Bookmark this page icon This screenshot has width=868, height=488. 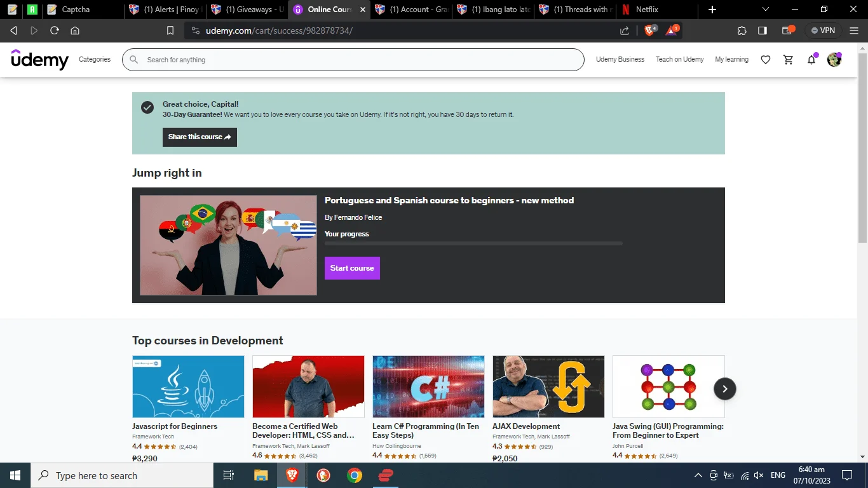point(170,30)
